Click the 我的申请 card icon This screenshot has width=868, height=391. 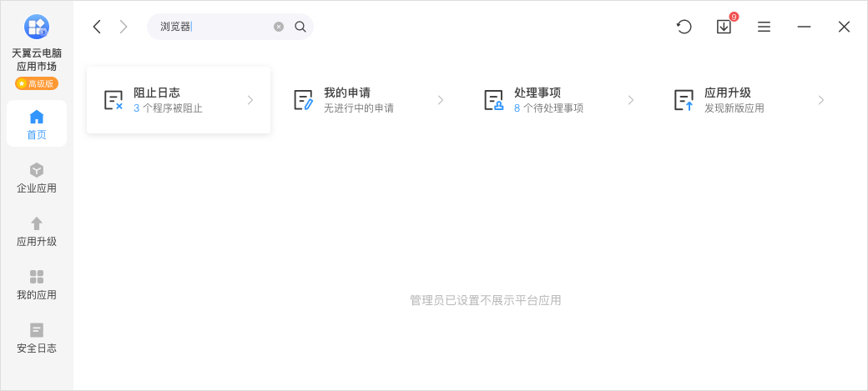pyautogui.click(x=303, y=100)
